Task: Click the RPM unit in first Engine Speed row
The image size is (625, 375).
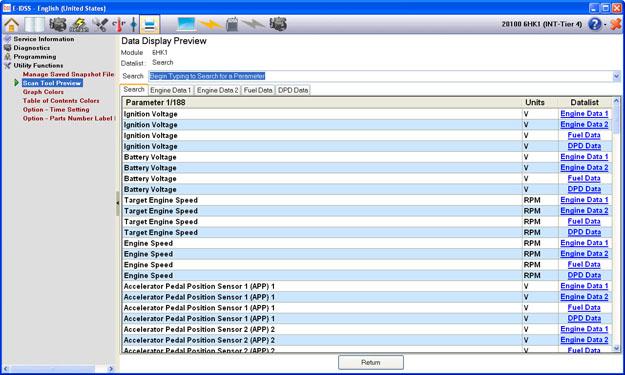Action: click(x=532, y=243)
